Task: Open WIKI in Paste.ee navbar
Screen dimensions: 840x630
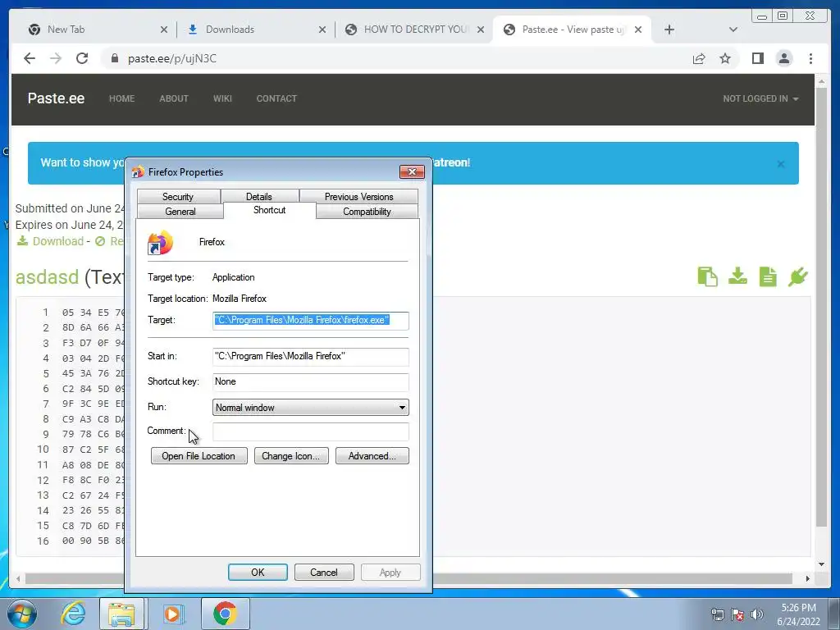Action: (x=222, y=98)
